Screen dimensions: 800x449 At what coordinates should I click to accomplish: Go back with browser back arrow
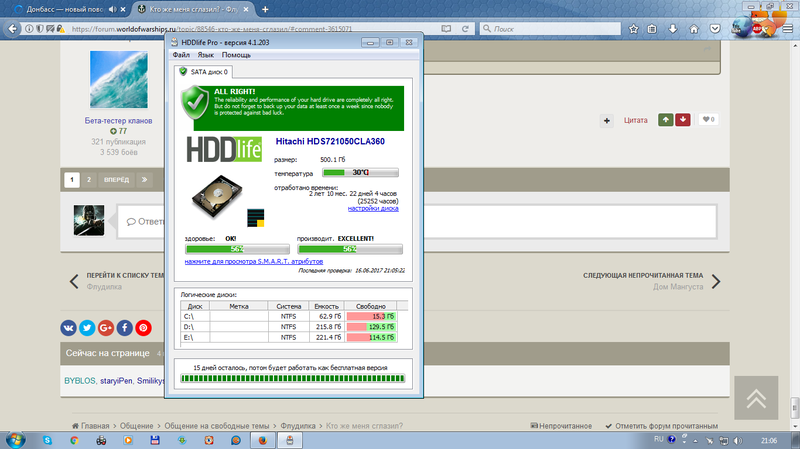click(13, 29)
